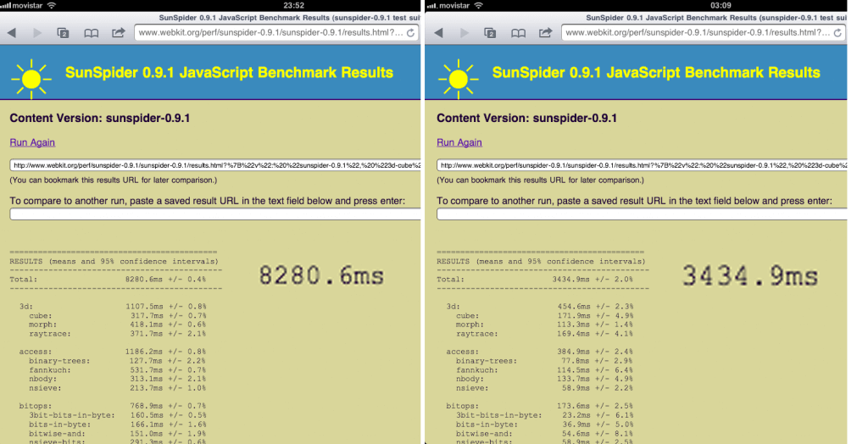The height and width of the screenshot is (444, 868).
Task: Click Run Again link in right page
Action: pos(459,142)
